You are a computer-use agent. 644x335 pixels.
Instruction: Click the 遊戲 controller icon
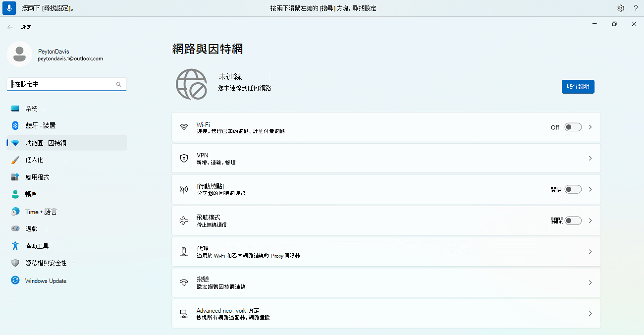coord(15,228)
